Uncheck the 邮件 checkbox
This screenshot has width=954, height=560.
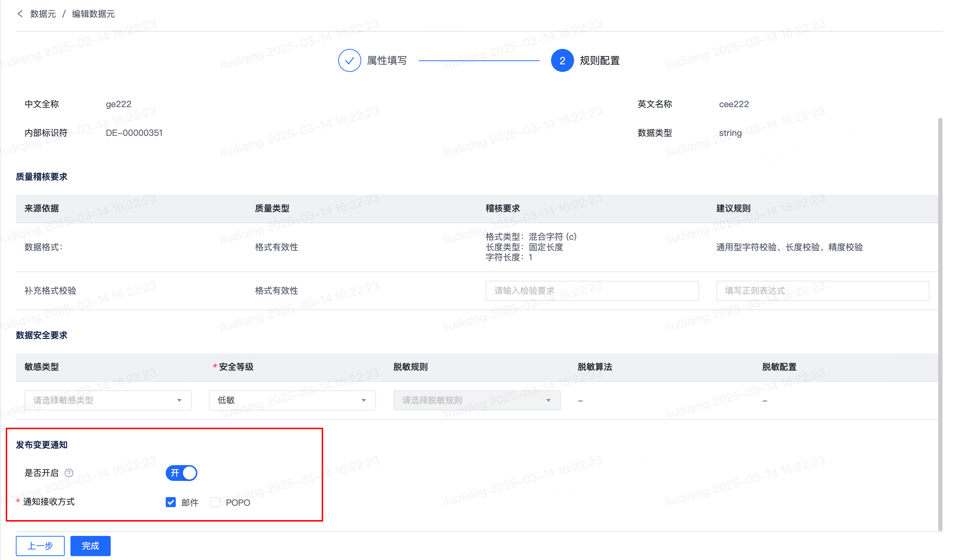[x=171, y=502]
